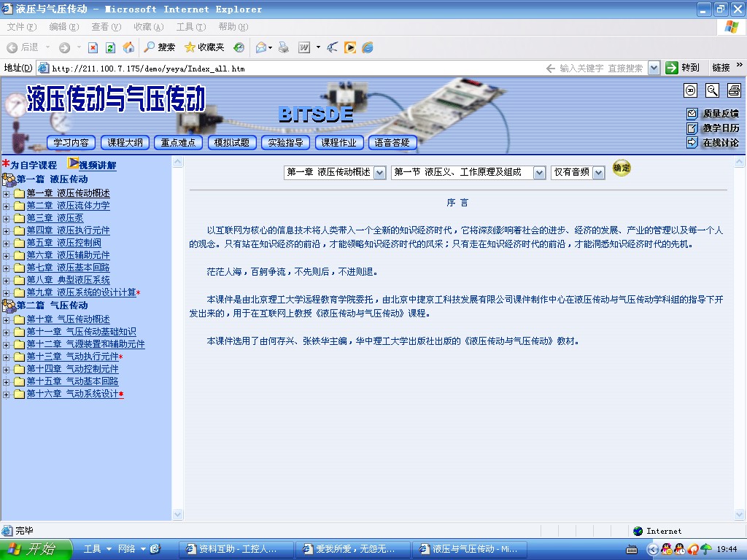The width and height of the screenshot is (747, 560).
Task: Open the 查看(V) menu
Action: pyautogui.click(x=106, y=27)
